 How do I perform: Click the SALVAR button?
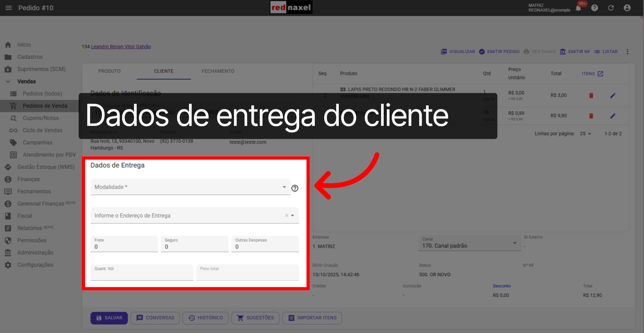pos(109,318)
